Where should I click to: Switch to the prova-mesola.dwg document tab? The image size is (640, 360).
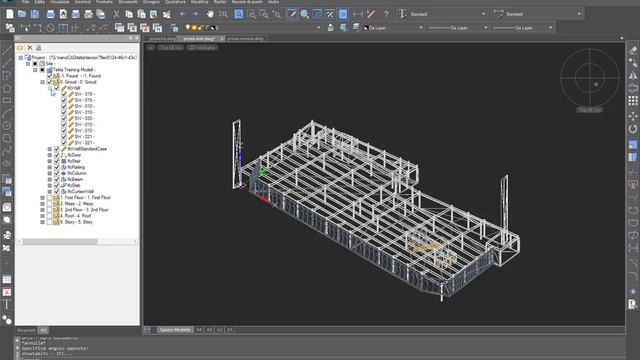pos(245,39)
